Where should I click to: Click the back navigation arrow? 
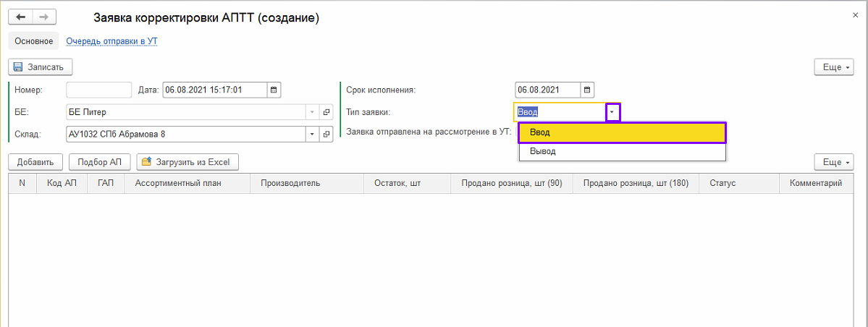pos(20,17)
